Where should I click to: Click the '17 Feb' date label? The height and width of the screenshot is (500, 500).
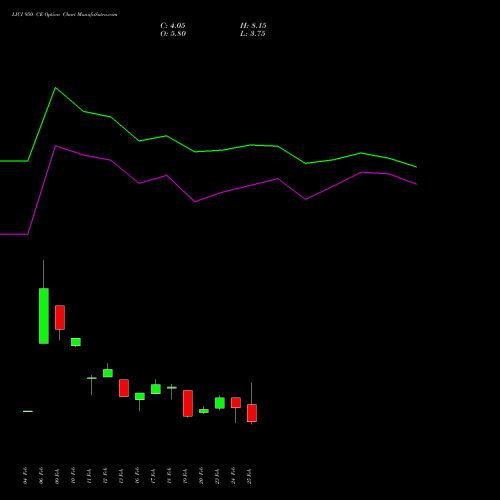click(154, 475)
